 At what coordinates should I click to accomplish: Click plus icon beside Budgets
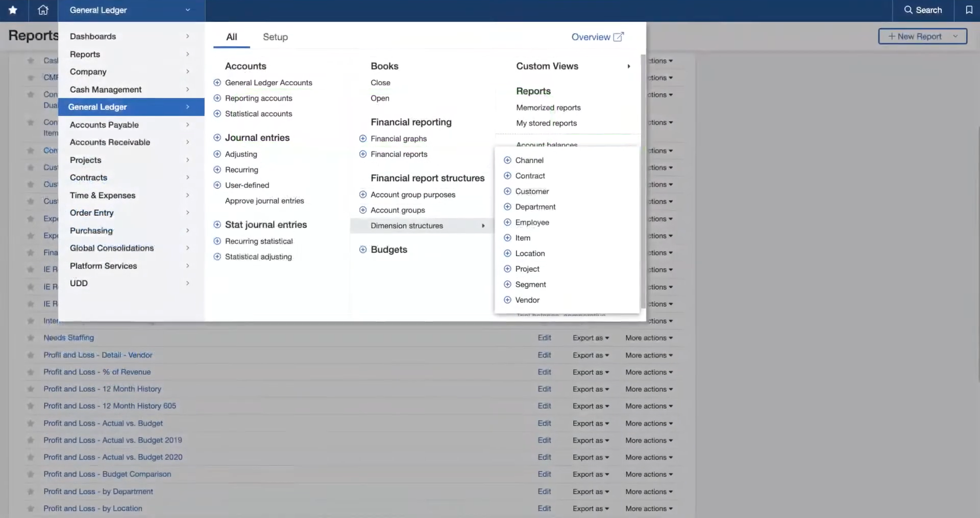click(363, 250)
